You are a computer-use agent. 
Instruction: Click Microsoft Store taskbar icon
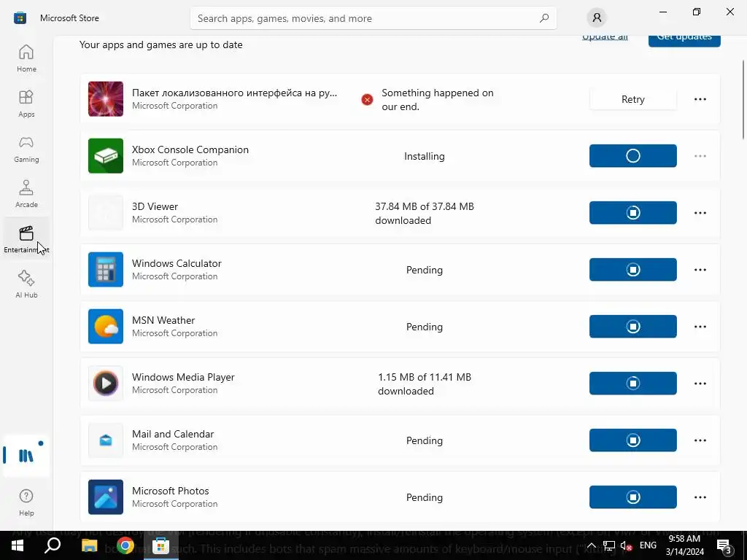[161, 545]
